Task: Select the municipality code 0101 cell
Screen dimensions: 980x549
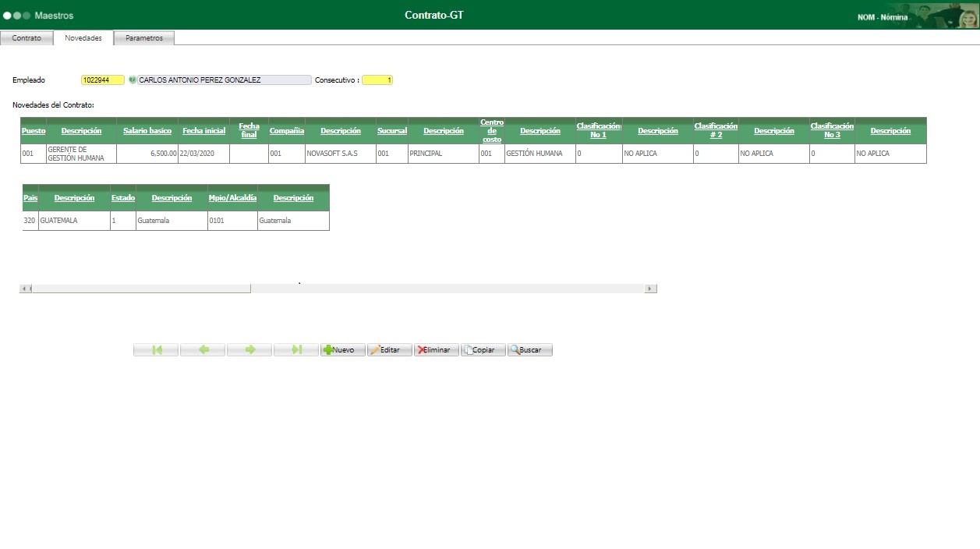Action: click(232, 221)
